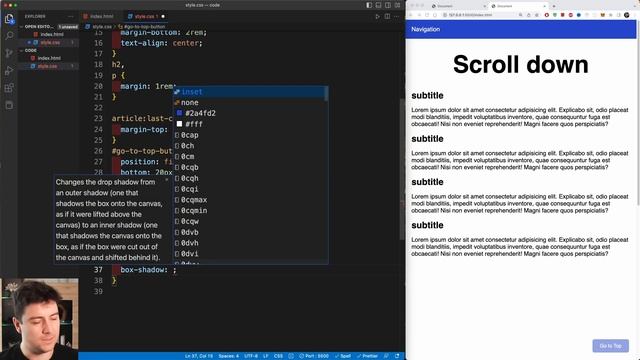
Task: Click the notifications bell in status bar
Action: [397, 356]
